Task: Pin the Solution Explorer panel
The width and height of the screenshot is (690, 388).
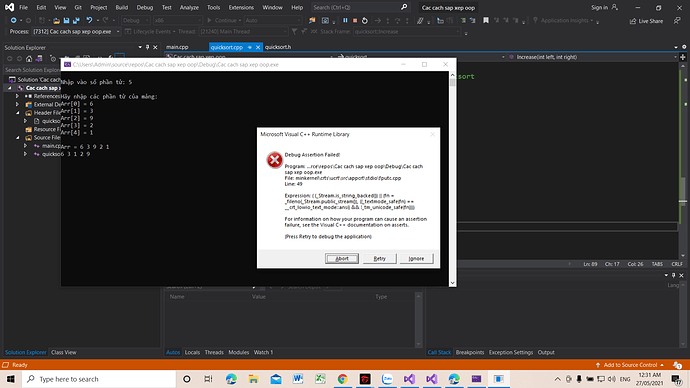Action: click(x=147, y=47)
